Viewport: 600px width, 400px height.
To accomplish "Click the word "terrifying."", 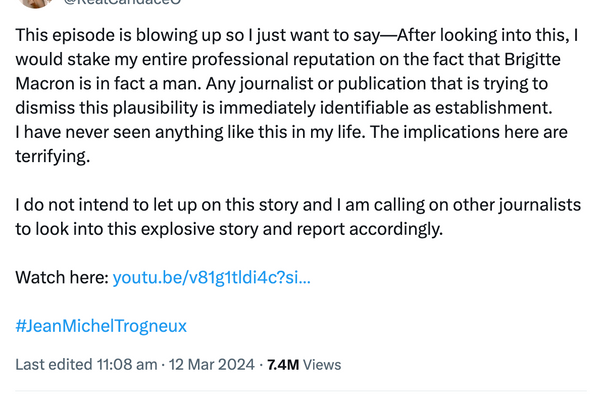I will tap(53, 157).
